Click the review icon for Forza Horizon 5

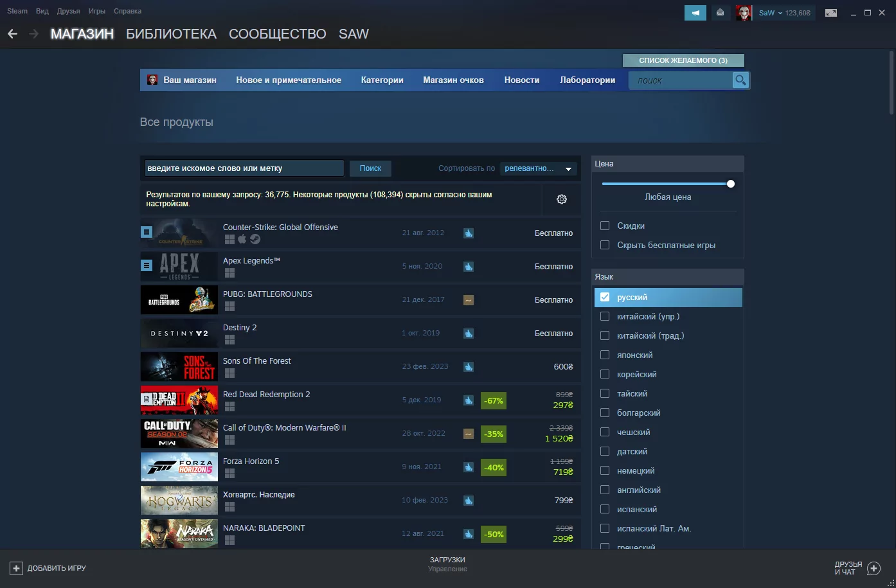click(469, 467)
